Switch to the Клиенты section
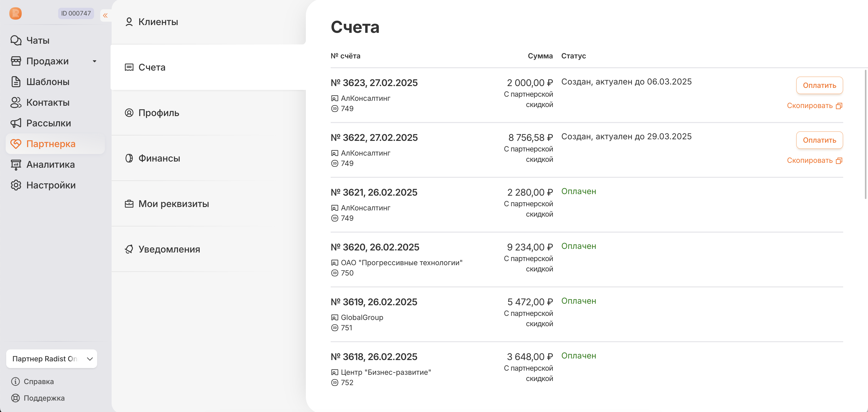 coord(158,22)
